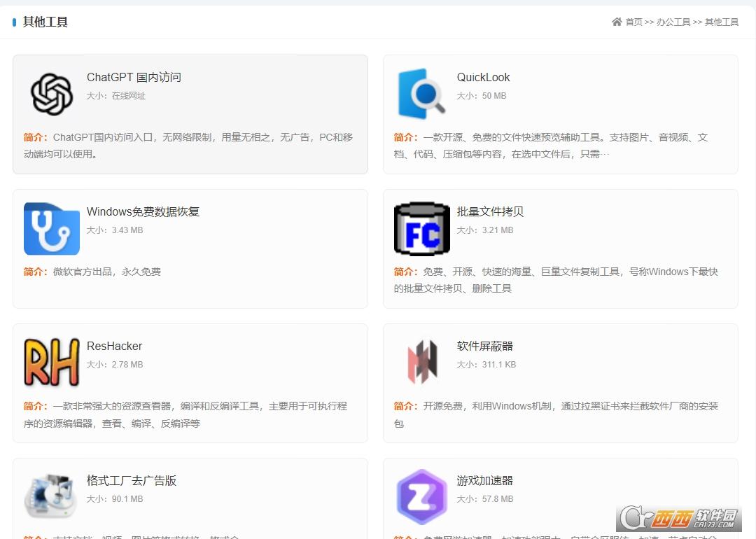756x539 pixels.
Task: Click the ResHacker description about 资源查看器
Action: coord(185,414)
